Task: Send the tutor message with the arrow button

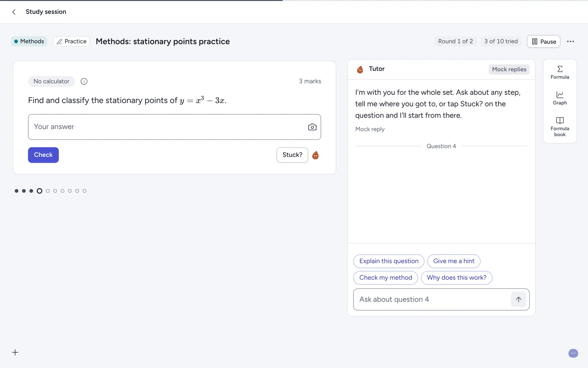Action: click(x=519, y=300)
